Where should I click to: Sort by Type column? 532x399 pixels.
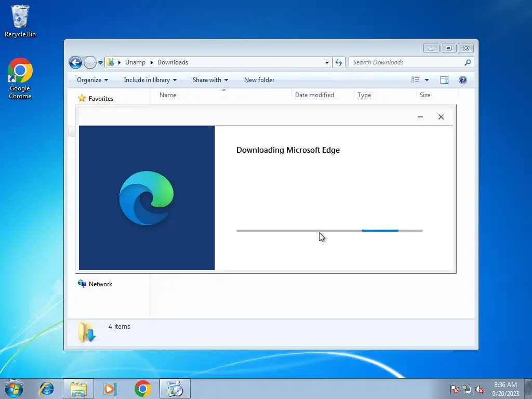coord(364,95)
